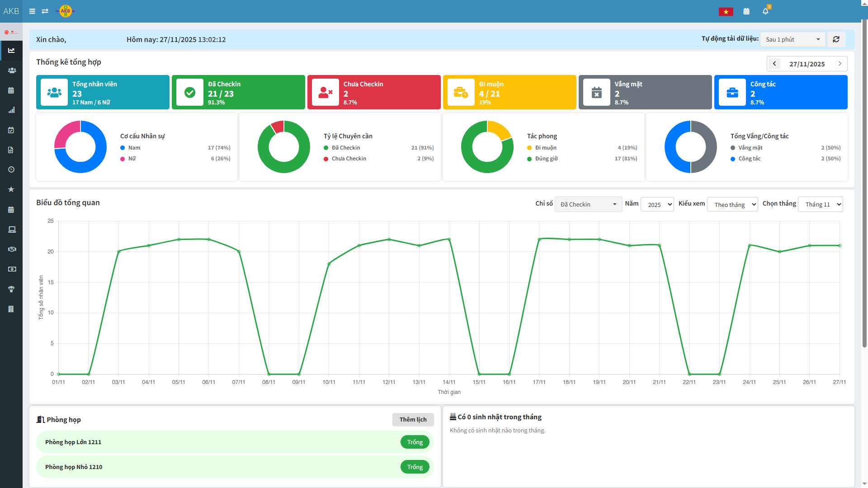
Task: Toggle Nam legend in Cơ cấu Nhân sự
Action: coord(134,148)
